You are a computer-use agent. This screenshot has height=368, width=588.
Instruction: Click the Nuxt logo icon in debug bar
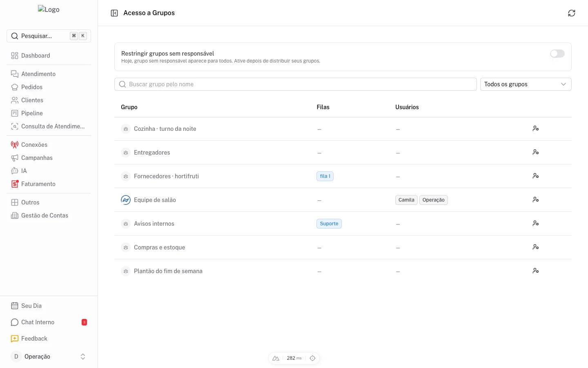point(276,358)
